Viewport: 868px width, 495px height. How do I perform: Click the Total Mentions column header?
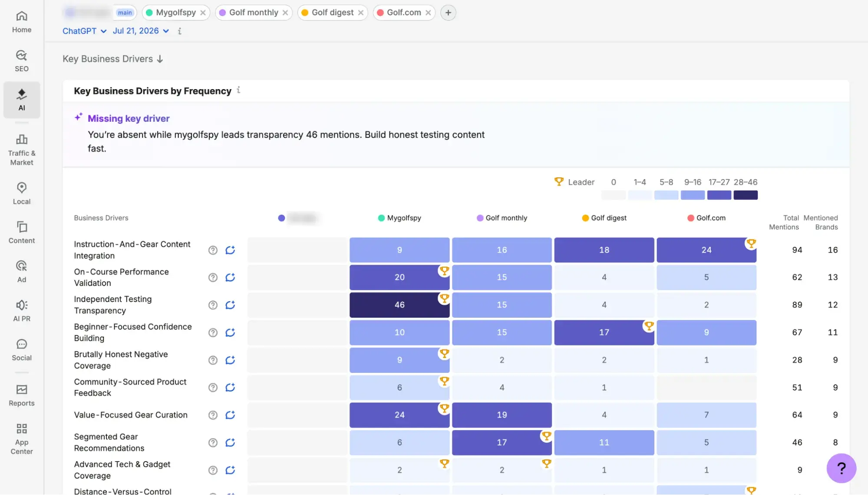click(784, 222)
